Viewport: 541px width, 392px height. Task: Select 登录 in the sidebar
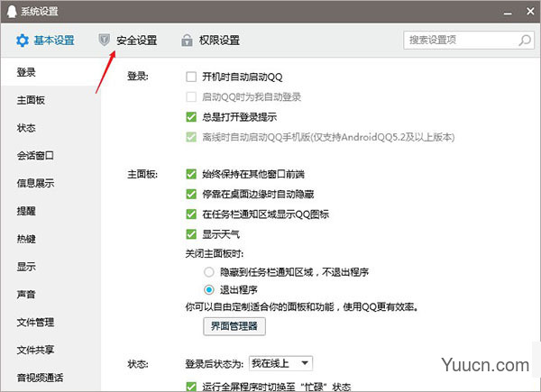[50, 72]
